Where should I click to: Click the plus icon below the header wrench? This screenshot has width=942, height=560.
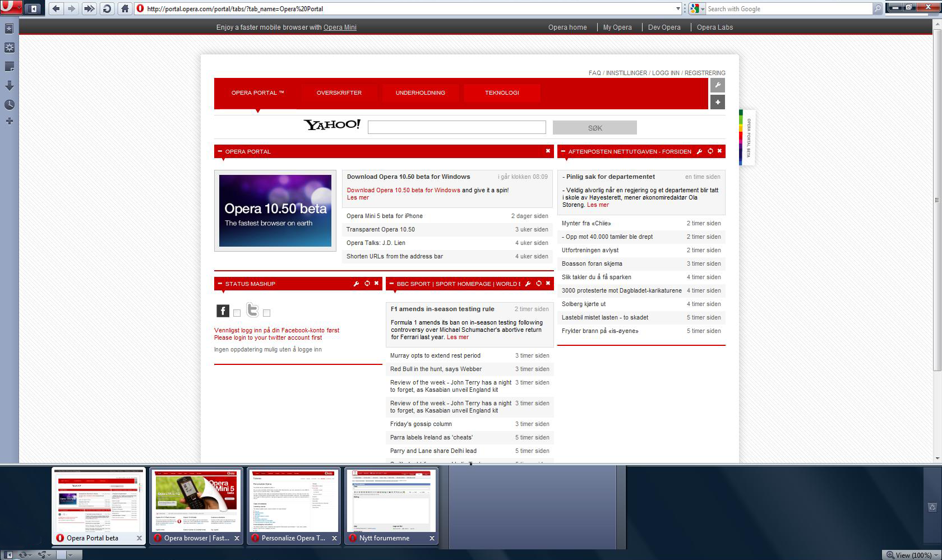click(x=718, y=102)
